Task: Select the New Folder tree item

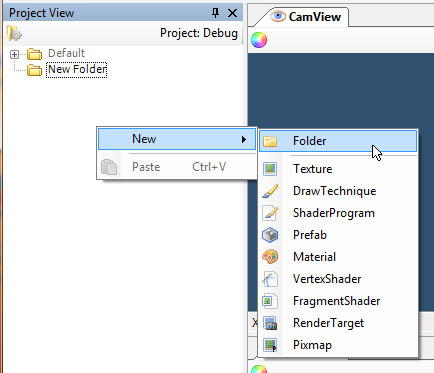Action: 77,70
